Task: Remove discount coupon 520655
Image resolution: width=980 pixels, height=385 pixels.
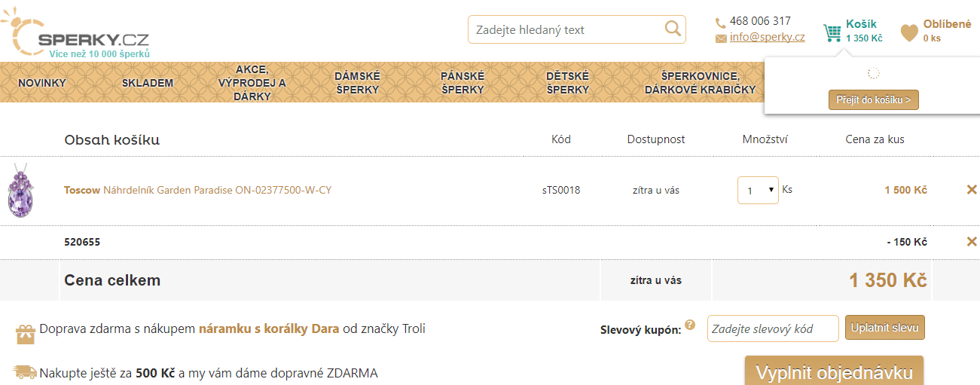Action: [x=972, y=242]
